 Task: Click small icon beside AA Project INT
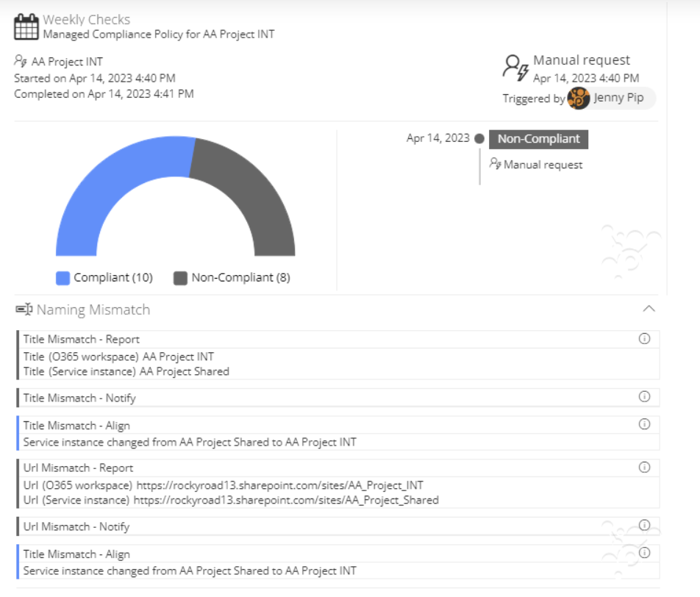pyautogui.click(x=21, y=60)
